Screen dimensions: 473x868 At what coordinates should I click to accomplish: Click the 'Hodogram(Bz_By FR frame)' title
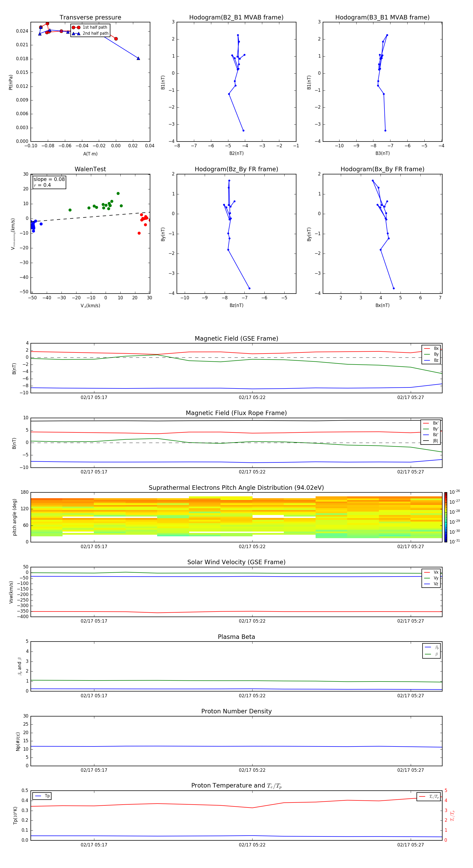point(236,169)
